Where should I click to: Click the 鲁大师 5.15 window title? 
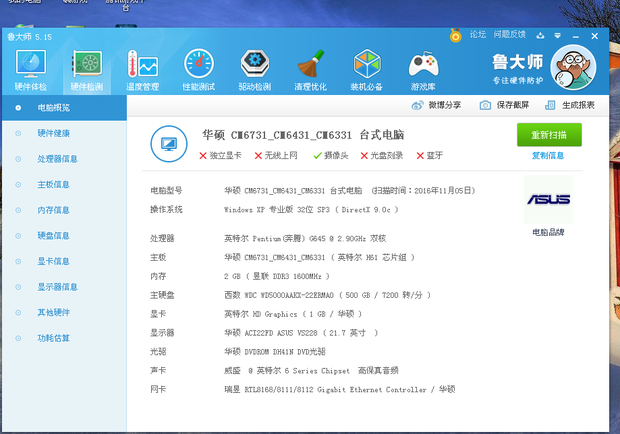tap(30, 37)
